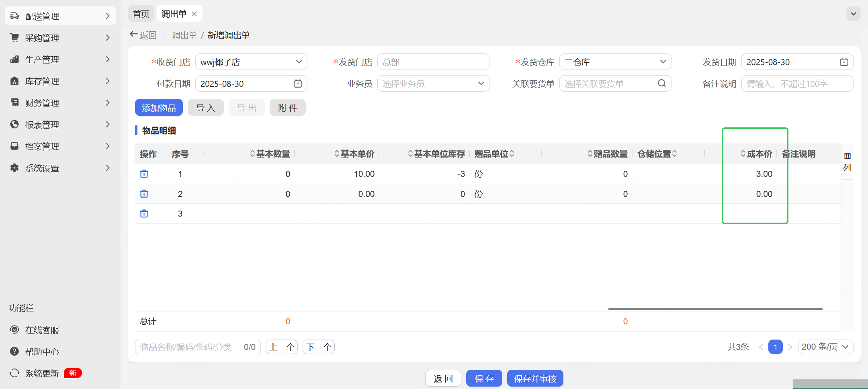
Task: Expand the 财务管理 menu chevron
Action: (x=107, y=103)
